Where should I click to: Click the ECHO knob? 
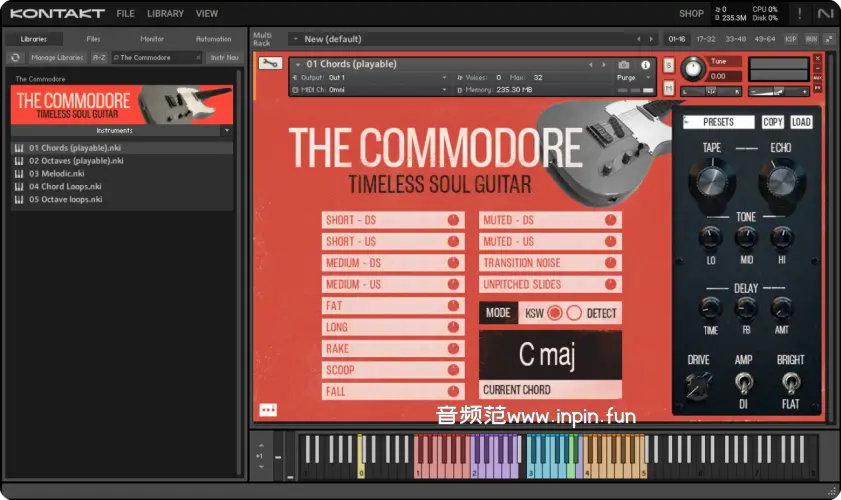click(x=781, y=181)
